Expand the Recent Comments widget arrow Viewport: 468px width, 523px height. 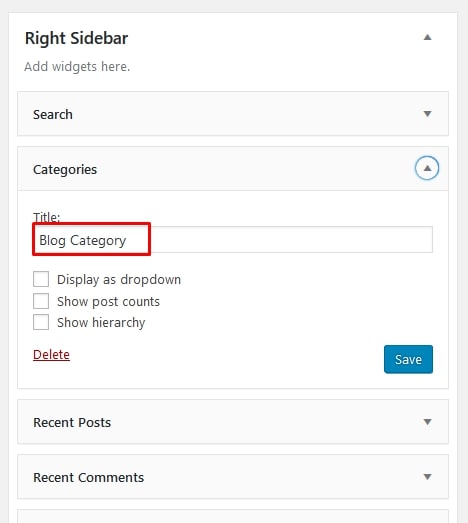(x=427, y=477)
